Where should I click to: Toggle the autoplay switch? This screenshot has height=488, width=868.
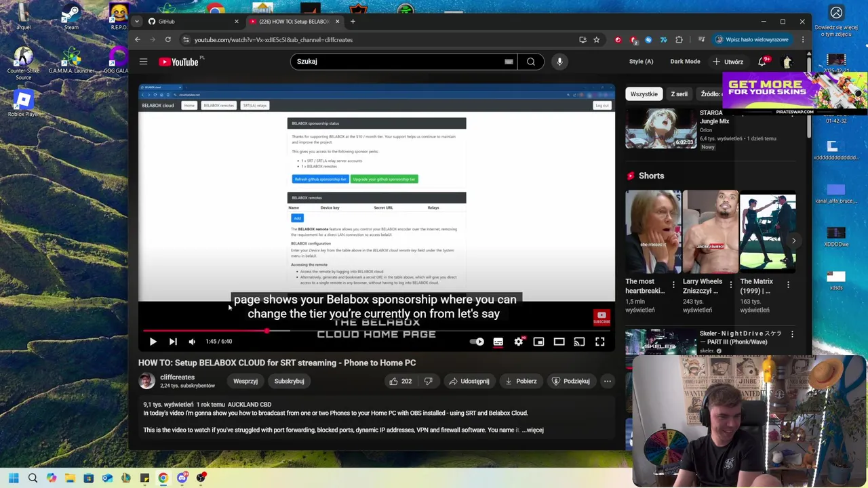[477, 342]
